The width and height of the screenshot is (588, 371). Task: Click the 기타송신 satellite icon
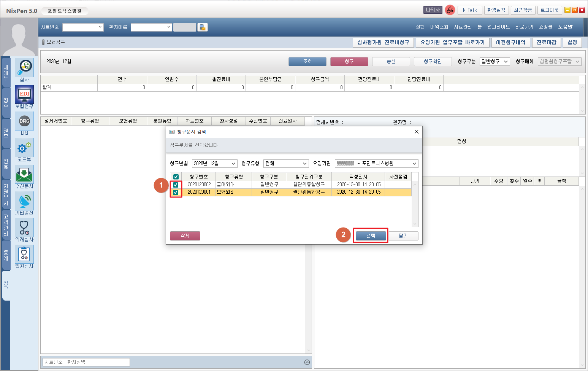(24, 201)
